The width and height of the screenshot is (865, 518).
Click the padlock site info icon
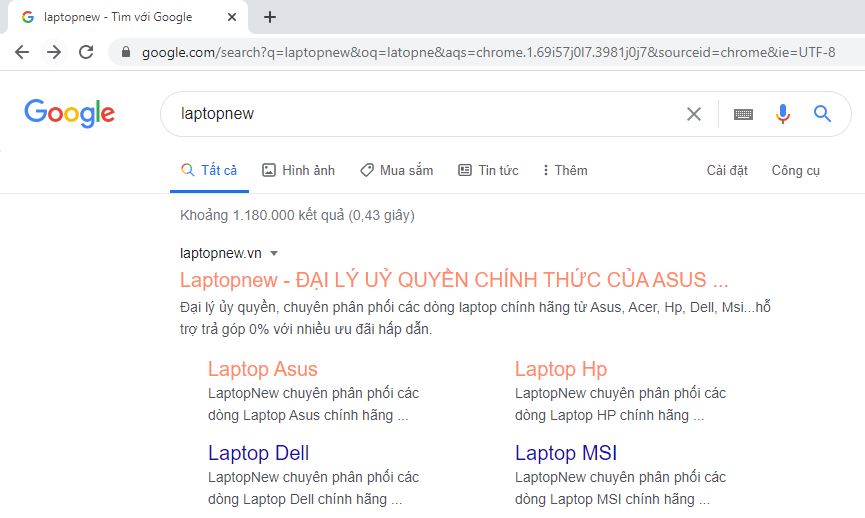[x=126, y=52]
